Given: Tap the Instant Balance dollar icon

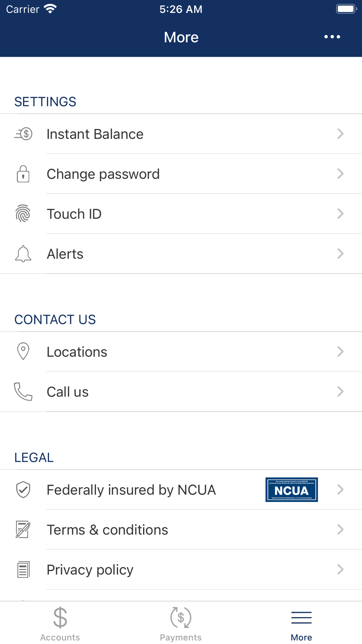Looking at the screenshot, I should coord(24,134).
